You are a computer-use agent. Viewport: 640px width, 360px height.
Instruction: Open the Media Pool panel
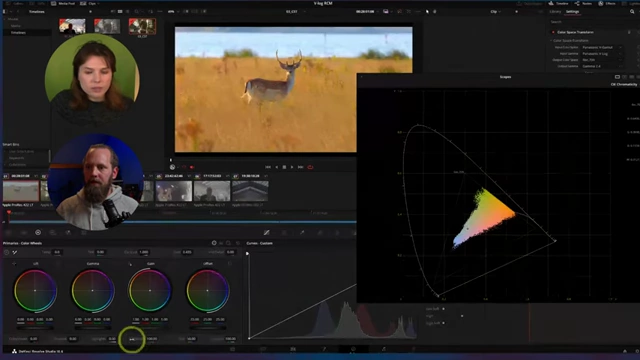(64, 3)
